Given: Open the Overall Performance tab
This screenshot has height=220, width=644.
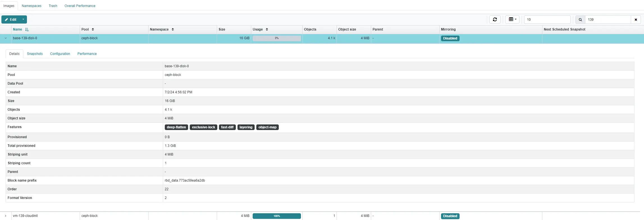Looking at the screenshot, I should click(80, 6).
